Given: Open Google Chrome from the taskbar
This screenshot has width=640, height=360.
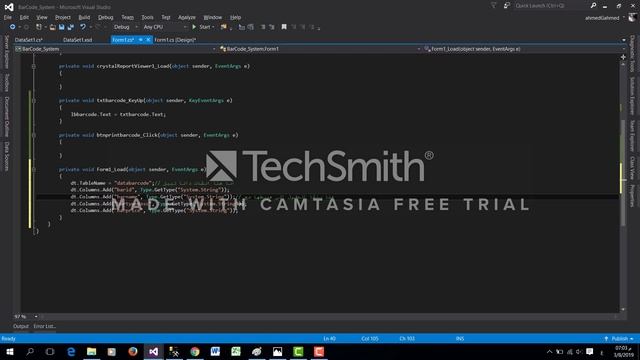Looking at the screenshot, I should coord(195,351).
